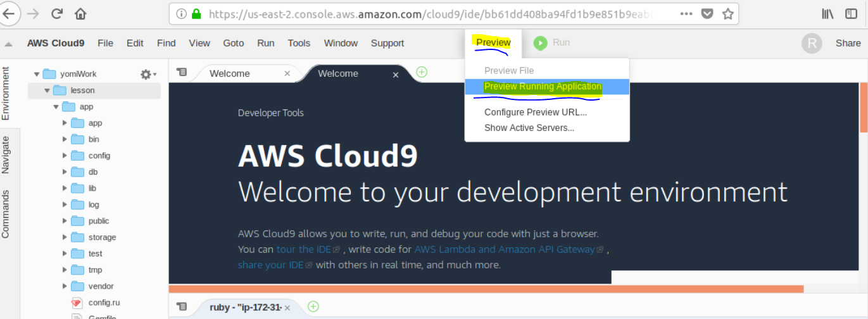Click the browser Forward arrow

tap(33, 13)
